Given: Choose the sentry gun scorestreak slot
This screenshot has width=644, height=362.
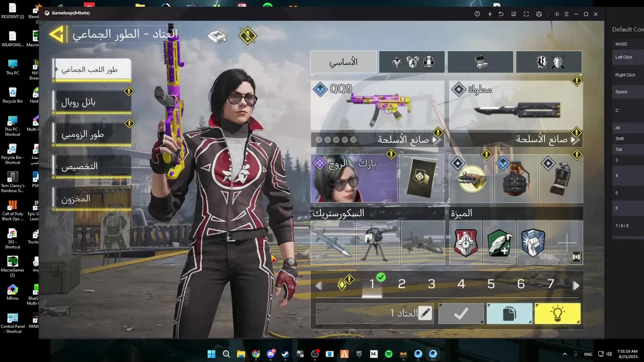Looking at the screenshot, I should click(377, 242).
